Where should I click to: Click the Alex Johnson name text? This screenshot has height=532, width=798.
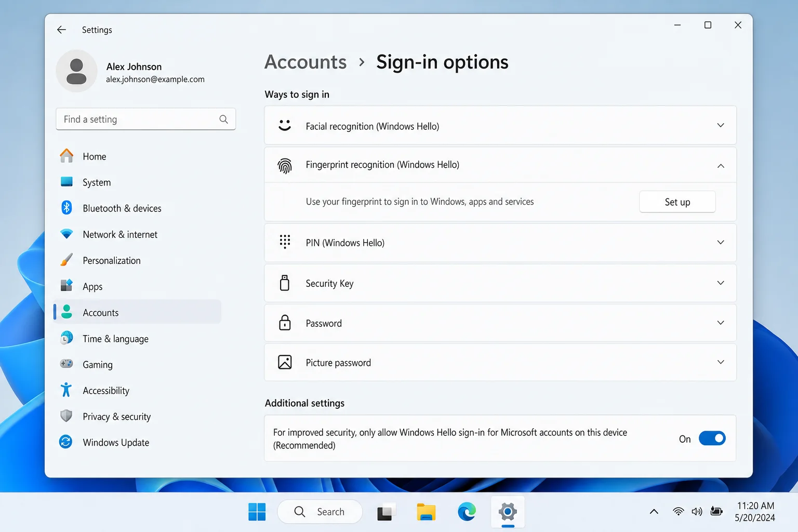(x=134, y=66)
